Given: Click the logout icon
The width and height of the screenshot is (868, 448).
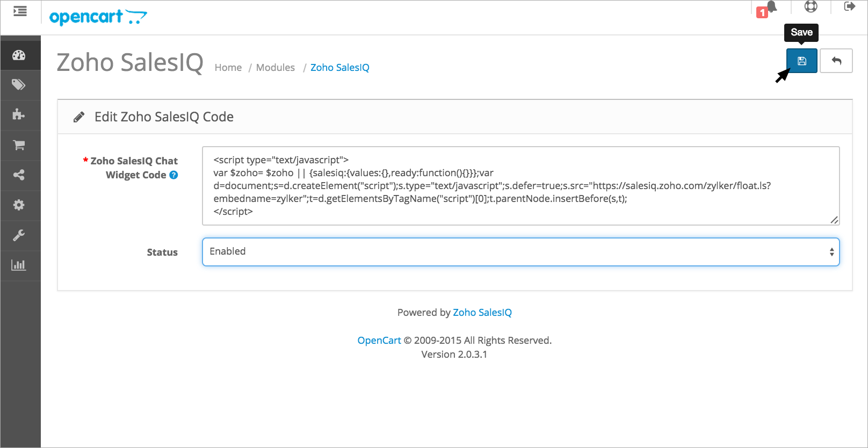Looking at the screenshot, I should (849, 6).
